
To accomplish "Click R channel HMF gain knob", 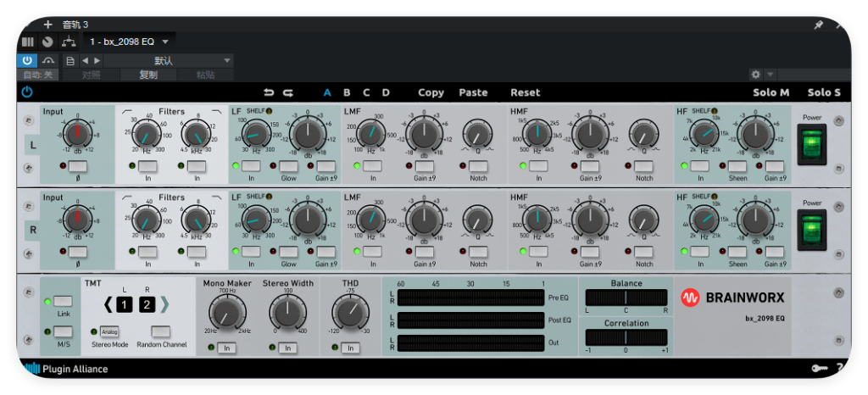I will 590,220.
